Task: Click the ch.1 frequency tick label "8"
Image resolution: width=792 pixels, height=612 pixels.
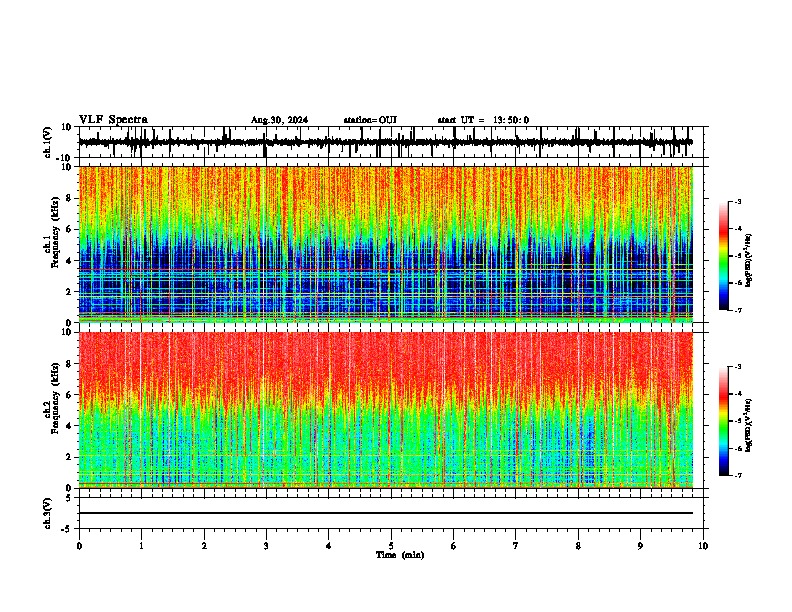Action: tap(69, 198)
